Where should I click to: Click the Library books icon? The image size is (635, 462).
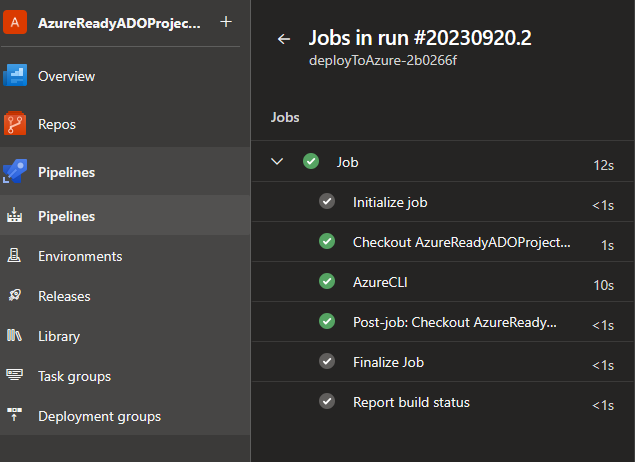(x=14, y=335)
